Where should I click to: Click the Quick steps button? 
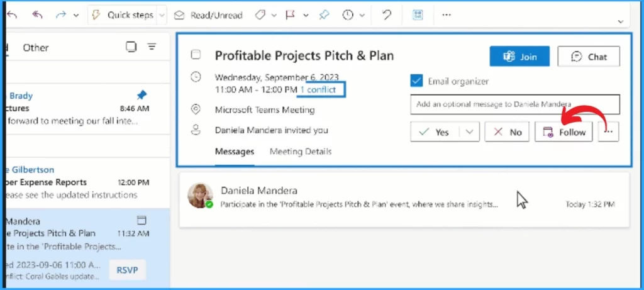pos(122,15)
